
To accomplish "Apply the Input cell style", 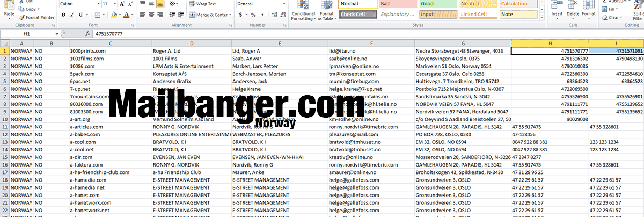I will 438,15.
